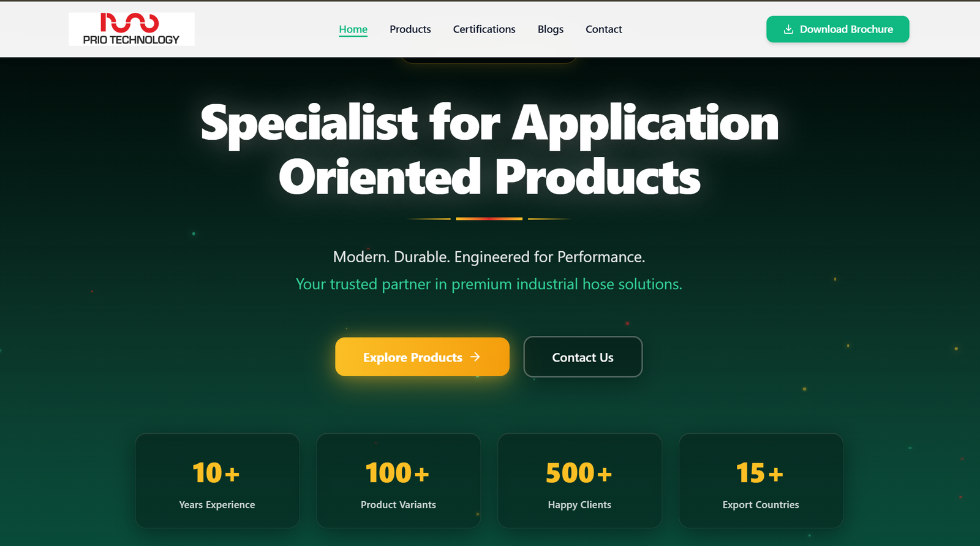980x546 pixels.
Task: Click the green trusted partner tagline
Action: tap(489, 284)
